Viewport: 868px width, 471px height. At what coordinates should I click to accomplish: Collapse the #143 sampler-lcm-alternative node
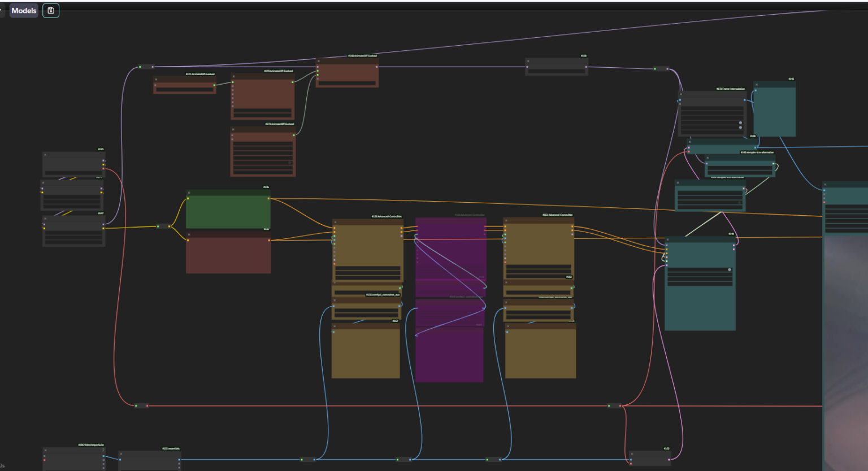click(708, 158)
